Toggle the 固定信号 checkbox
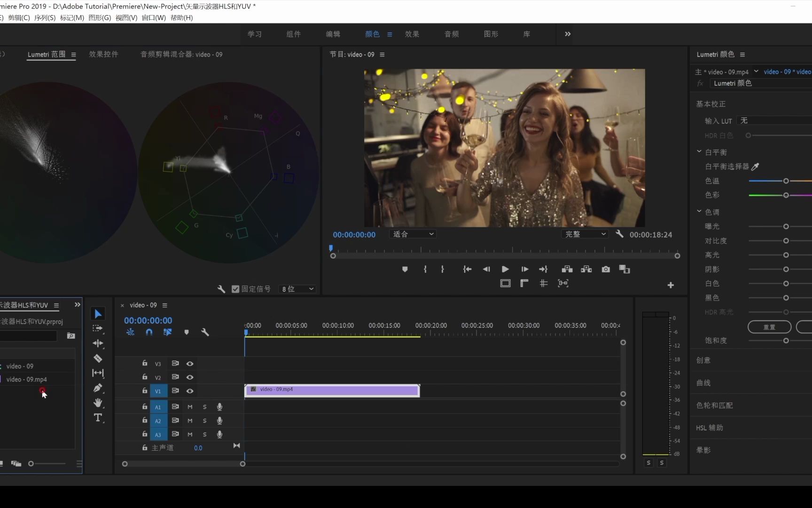Image resolution: width=812 pixels, height=508 pixels. [235, 289]
